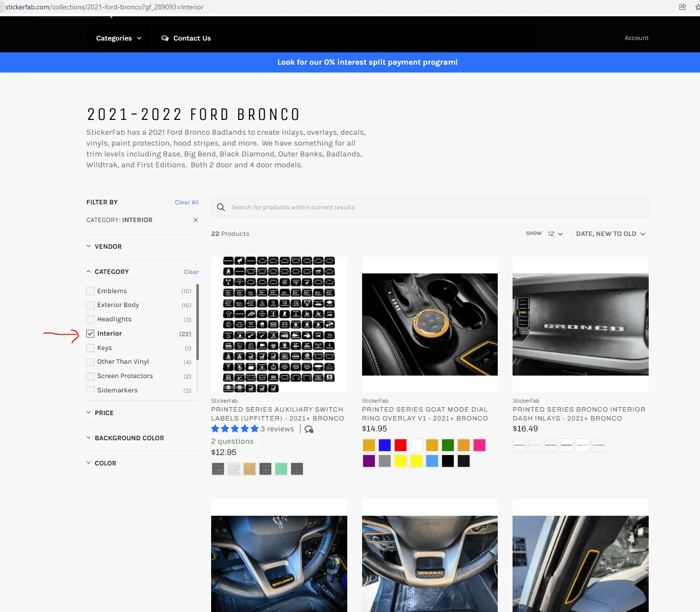Click Clear link in Category section
Viewport: 700px width, 612px height.
click(191, 272)
